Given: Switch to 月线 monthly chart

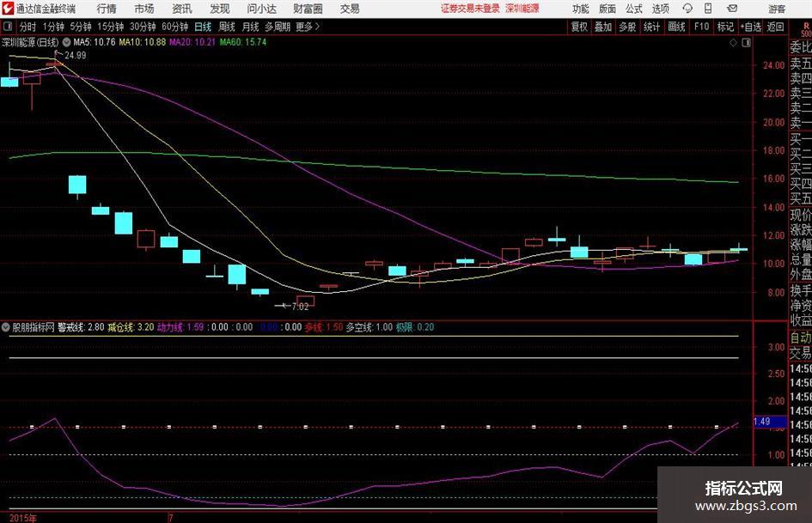Looking at the screenshot, I should pos(250,27).
